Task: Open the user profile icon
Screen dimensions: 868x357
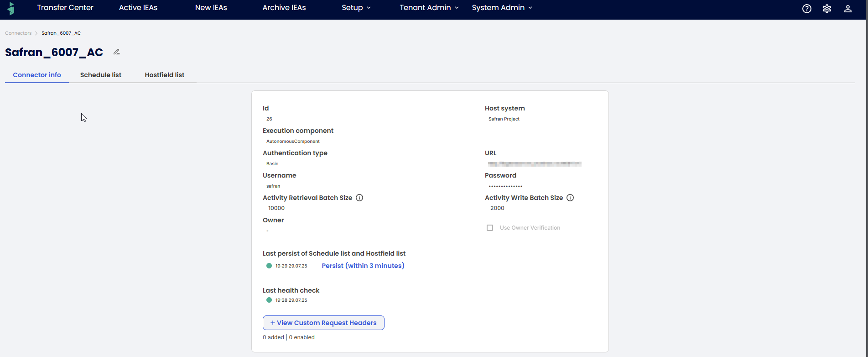Action: click(848, 9)
